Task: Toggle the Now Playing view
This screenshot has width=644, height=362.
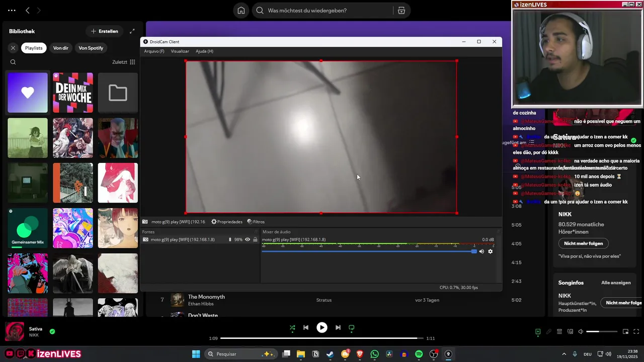Action: 538,332
